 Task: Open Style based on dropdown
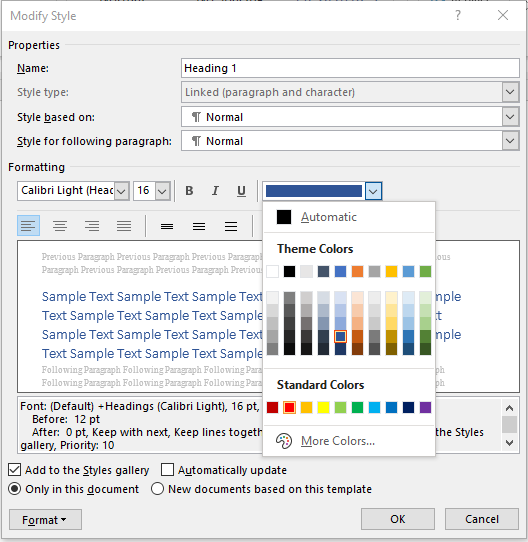pyautogui.click(x=350, y=117)
